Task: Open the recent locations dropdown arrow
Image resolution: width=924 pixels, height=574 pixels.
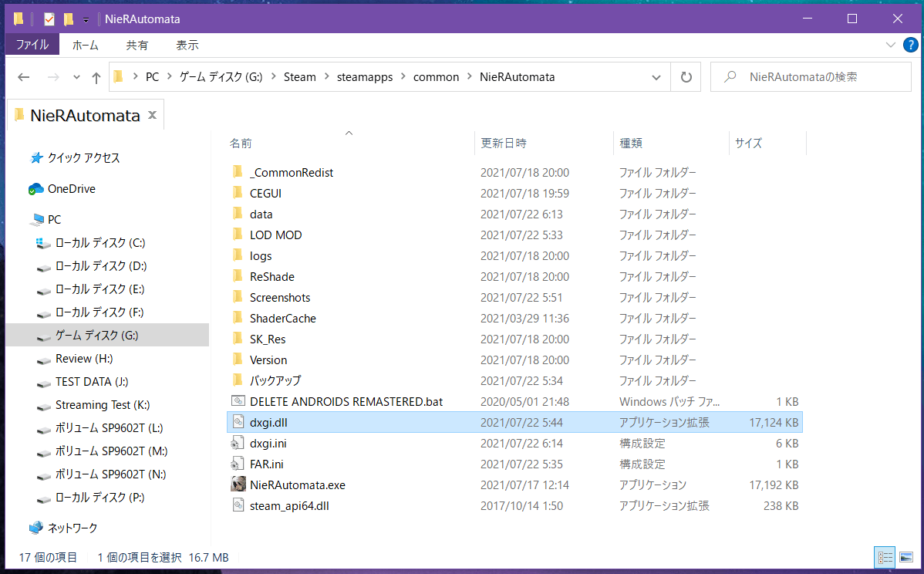Action: click(76, 77)
